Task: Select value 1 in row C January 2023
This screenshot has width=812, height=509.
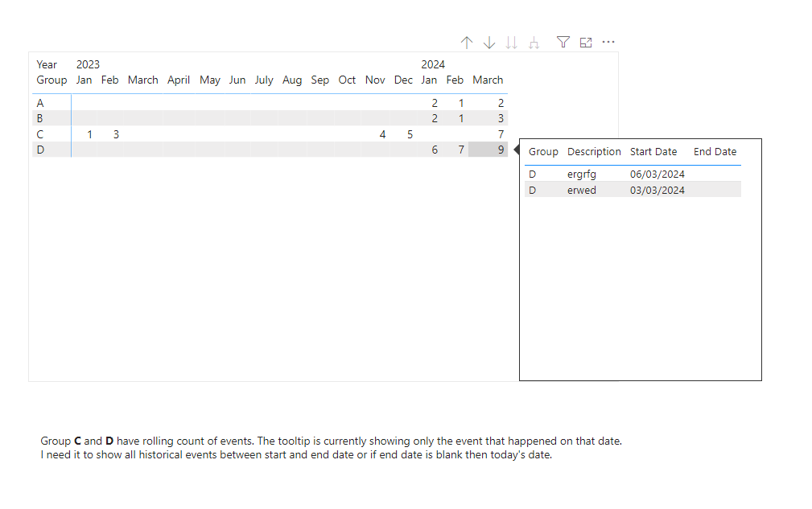Action: 89,134
